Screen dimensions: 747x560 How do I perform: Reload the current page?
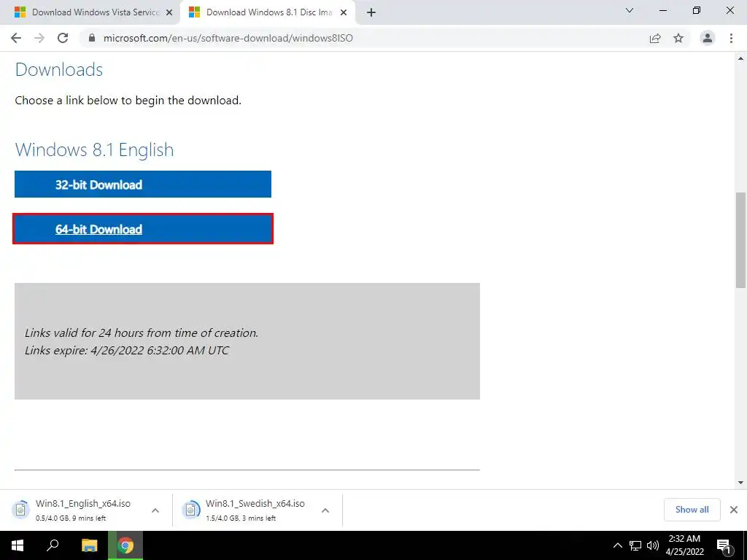(x=63, y=38)
